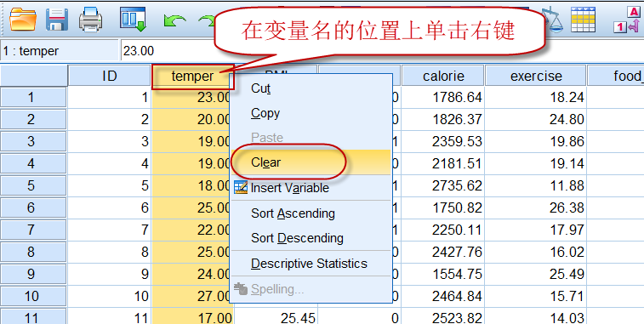Click the Weight Cases scales icon
The height and width of the screenshot is (324, 644).
pyautogui.click(x=552, y=19)
